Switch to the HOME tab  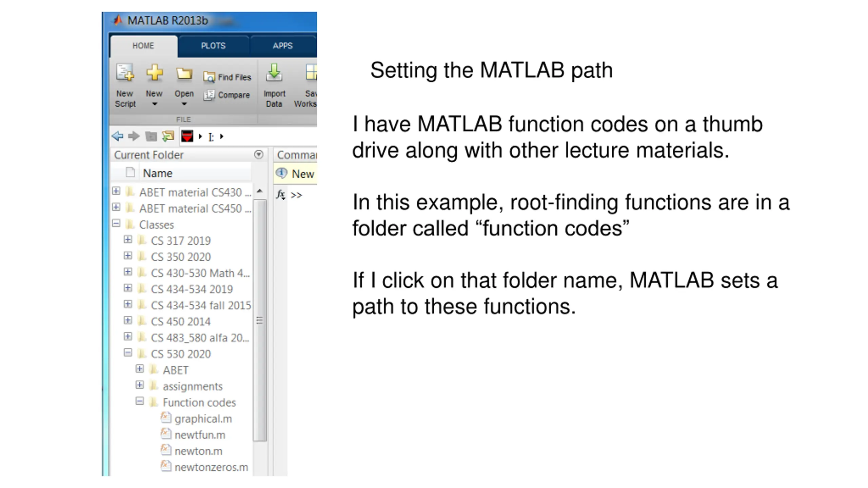tap(143, 46)
